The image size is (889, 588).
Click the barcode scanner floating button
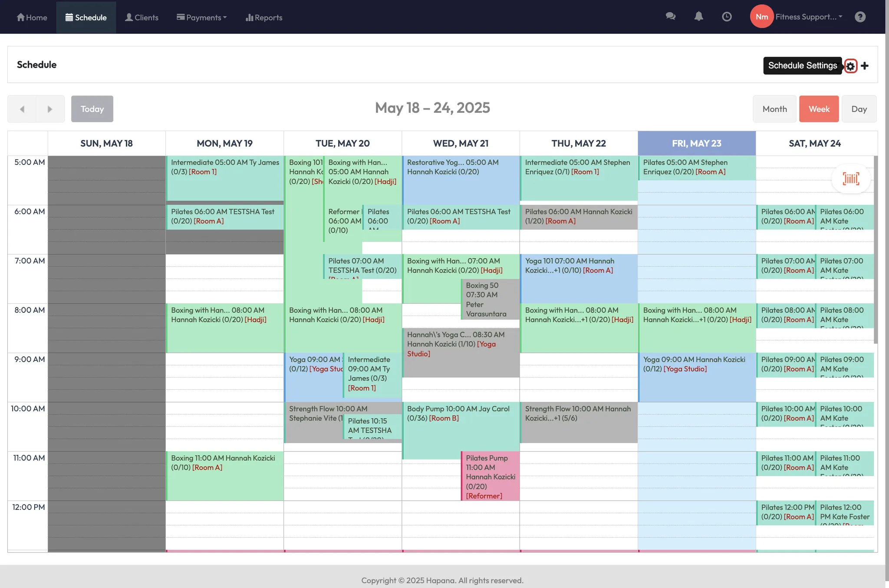pos(851,179)
